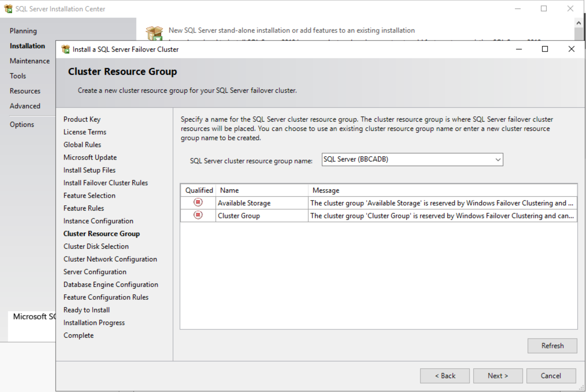Click the 'Cluster Group' reserved message cell

[442, 216]
